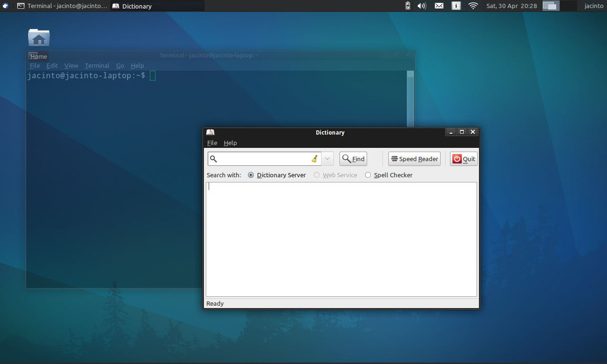
Task: Select the Dictionary Server radio button
Action: 250,175
